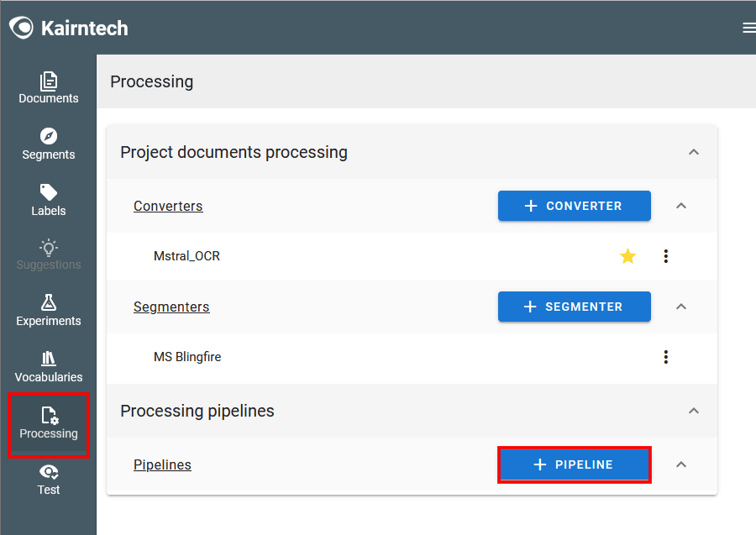
Task: Open the hamburger menu icon
Action: (748, 28)
